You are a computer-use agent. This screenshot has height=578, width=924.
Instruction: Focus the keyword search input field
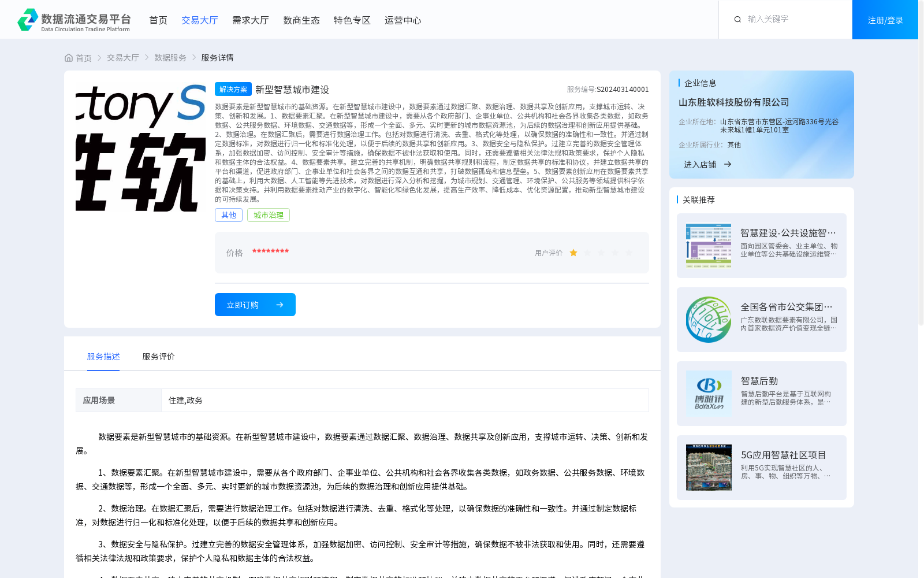[x=796, y=19]
